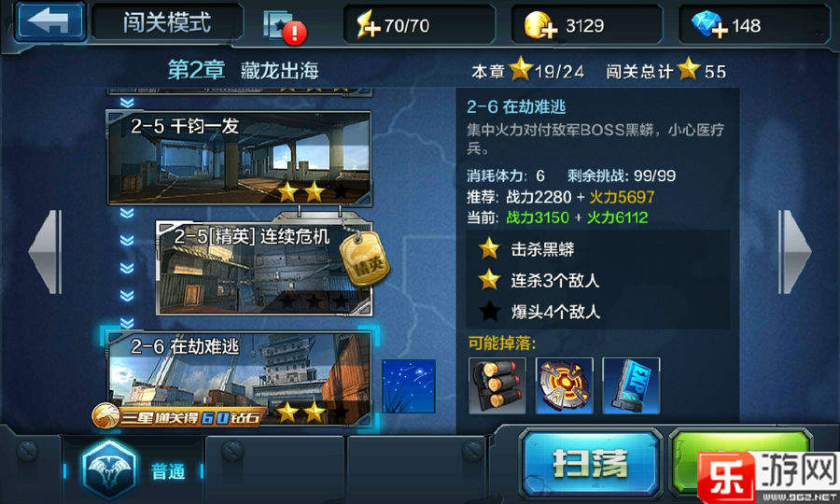Open the 精英 gold dog tag badge
The width and height of the screenshot is (840, 504).
(364, 259)
